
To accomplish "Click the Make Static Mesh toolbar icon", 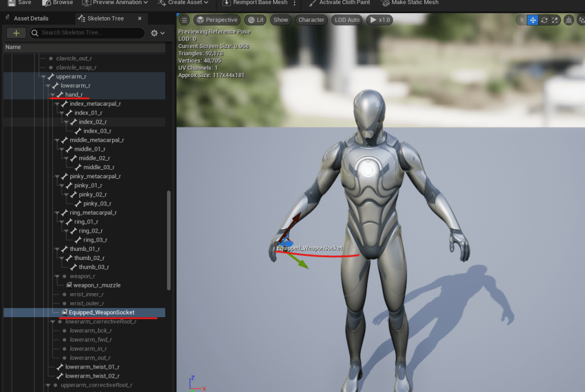I will click(385, 3).
